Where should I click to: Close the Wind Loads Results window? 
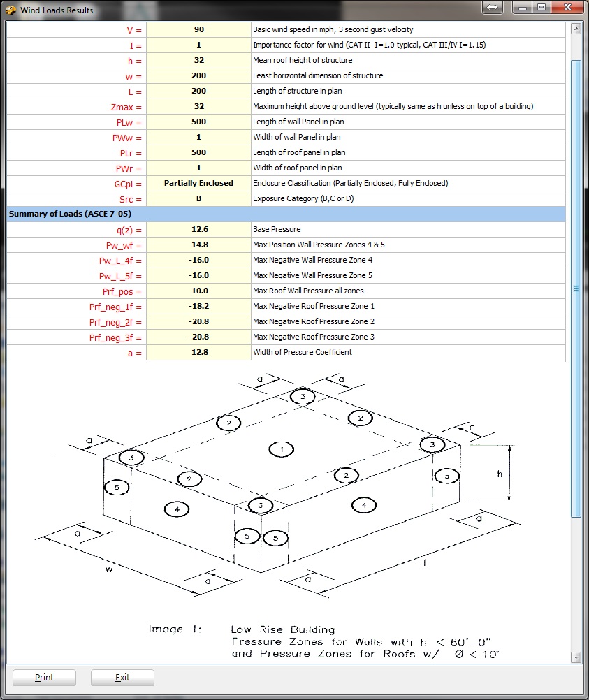click(567, 8)
